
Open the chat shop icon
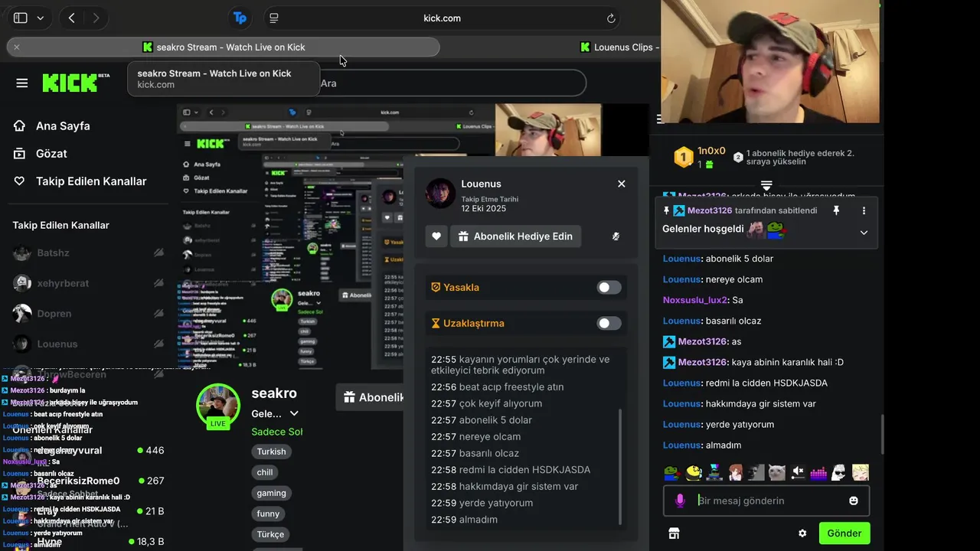674,533
